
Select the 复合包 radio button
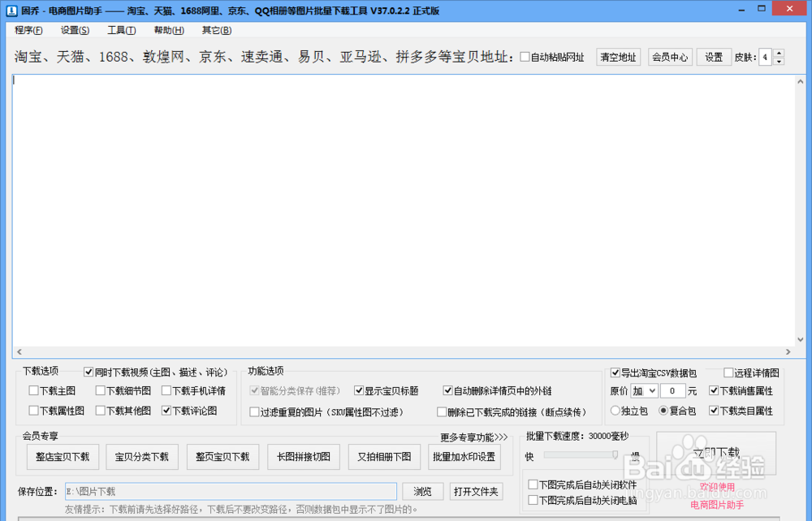click(x=663, y=411)
